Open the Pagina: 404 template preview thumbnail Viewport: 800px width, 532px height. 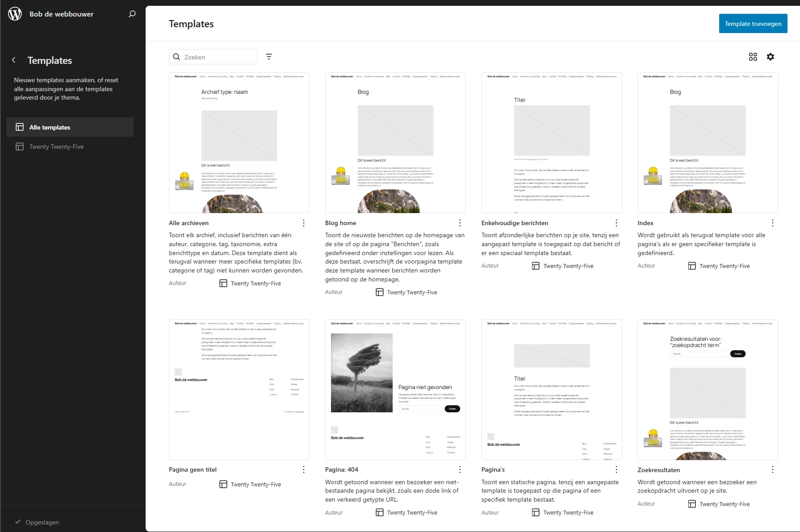click(x=395, y=389)
